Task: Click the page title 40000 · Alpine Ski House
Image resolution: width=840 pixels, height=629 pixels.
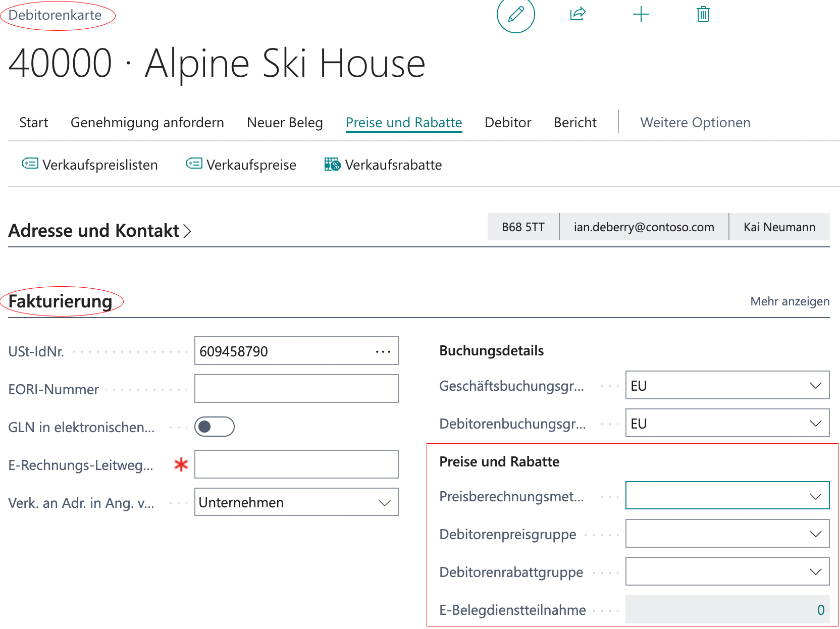Action: pyautogui.click(x=217, y=64)
